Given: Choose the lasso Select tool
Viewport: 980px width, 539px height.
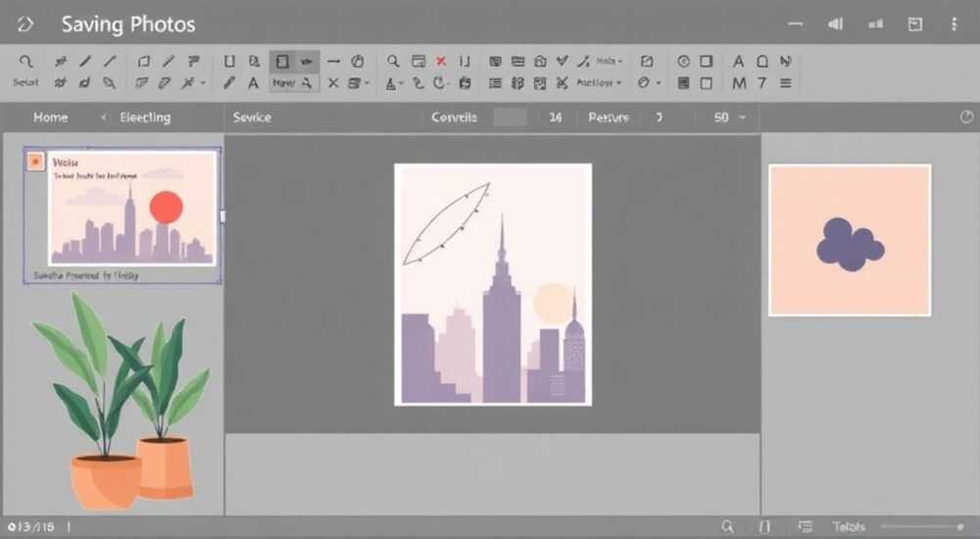Looking at the screenshot, I should coord(25,62).
